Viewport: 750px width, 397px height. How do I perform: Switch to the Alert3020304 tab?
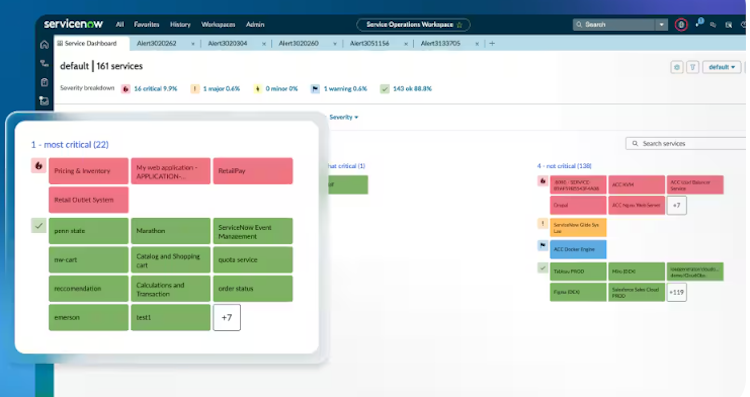[228, 44]
